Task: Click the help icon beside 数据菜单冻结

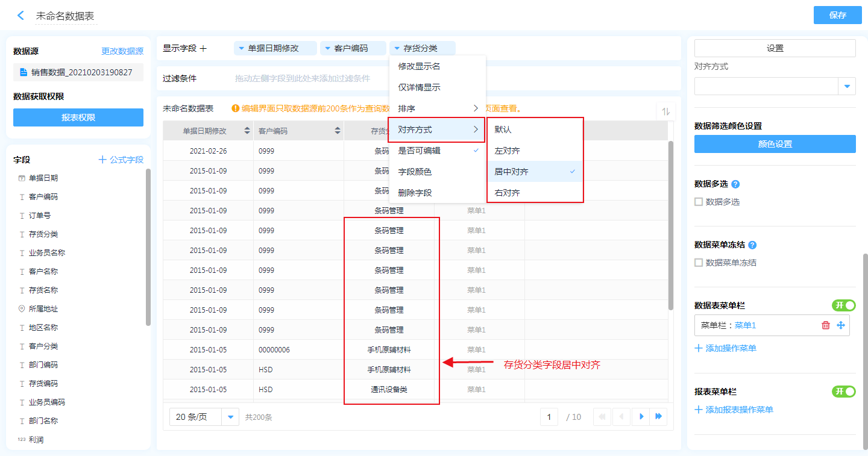Action: click(x=752, y=245)
